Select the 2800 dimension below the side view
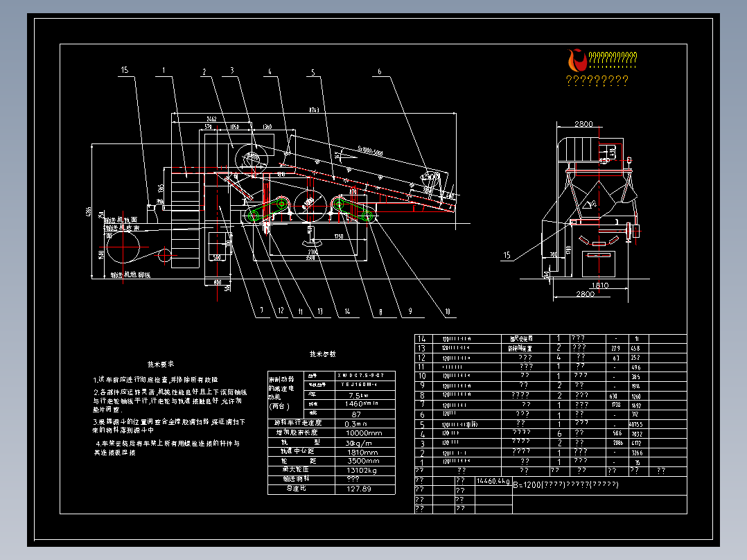Viewport: 747px width, 560px height. point(585,294)
